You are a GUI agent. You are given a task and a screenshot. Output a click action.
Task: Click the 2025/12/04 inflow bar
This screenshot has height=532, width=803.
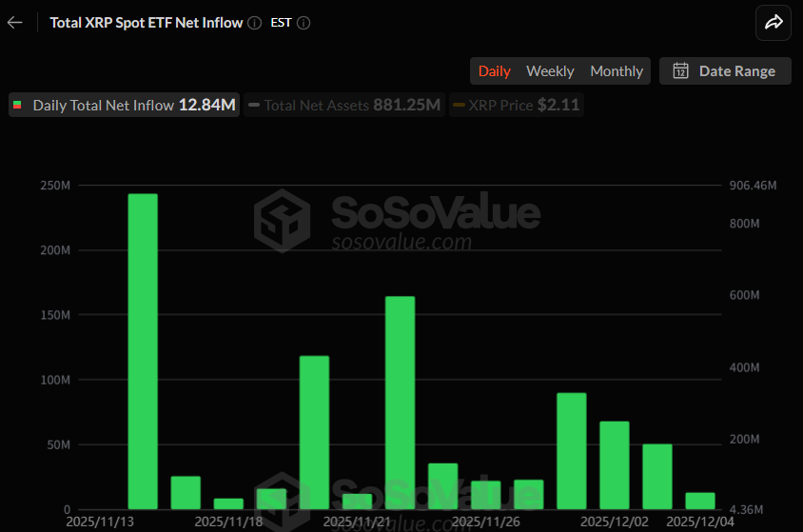[699, 501]
